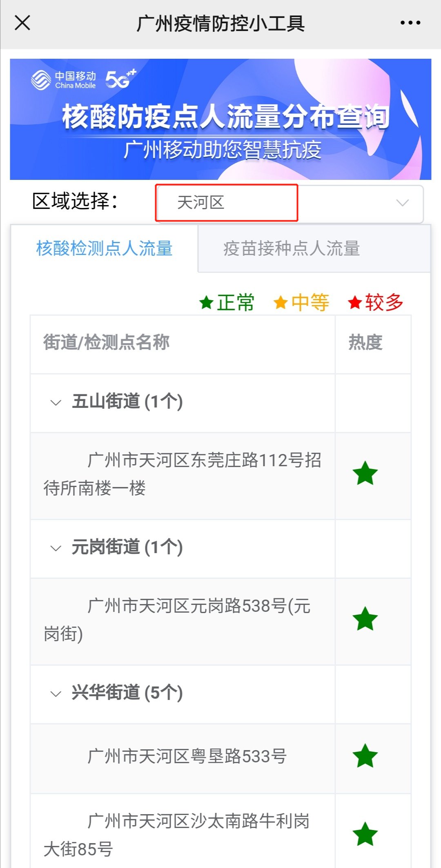Close the page with the X icon
This screenshot has height=868, width=441.
(x=22, y=23)
